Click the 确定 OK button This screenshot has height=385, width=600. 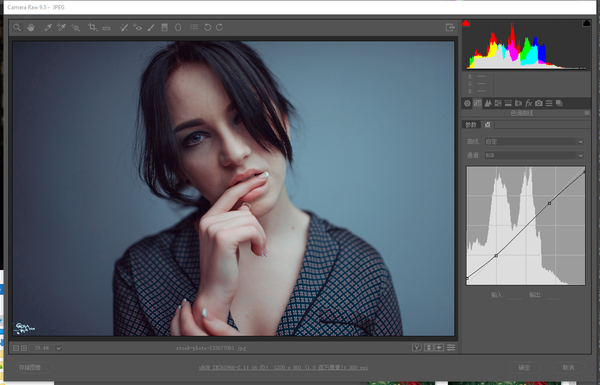tap(524, 367)
